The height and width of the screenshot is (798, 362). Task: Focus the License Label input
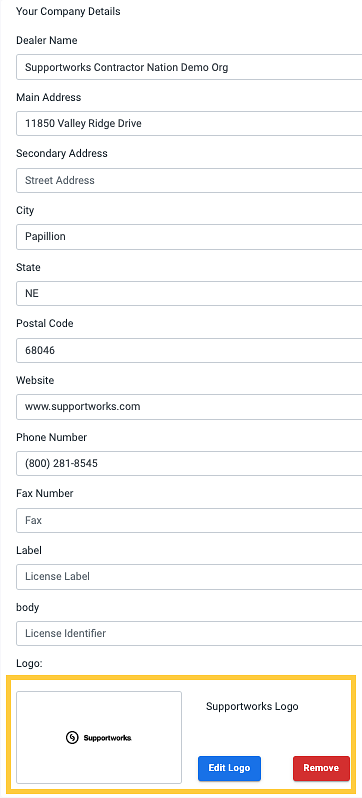[189, 577]
